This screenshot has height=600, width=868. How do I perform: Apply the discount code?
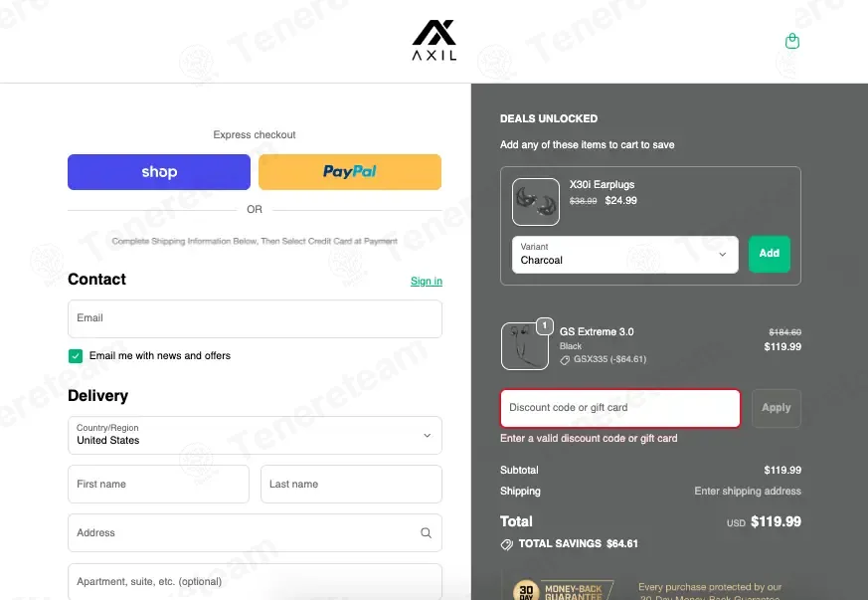tap(777, 408)
